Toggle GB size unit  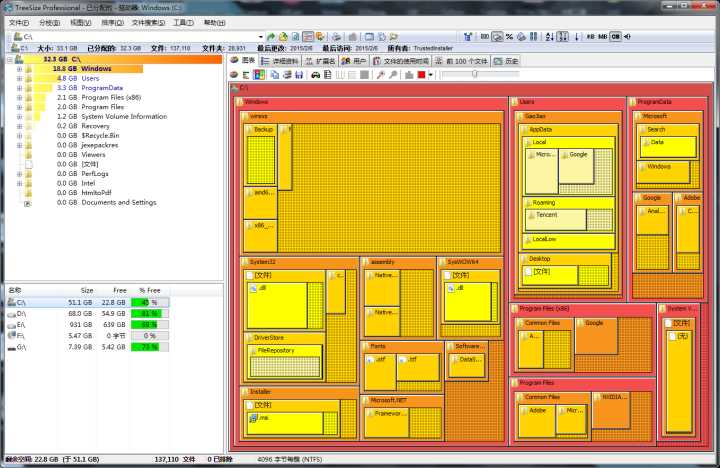(x=615, y=37)
